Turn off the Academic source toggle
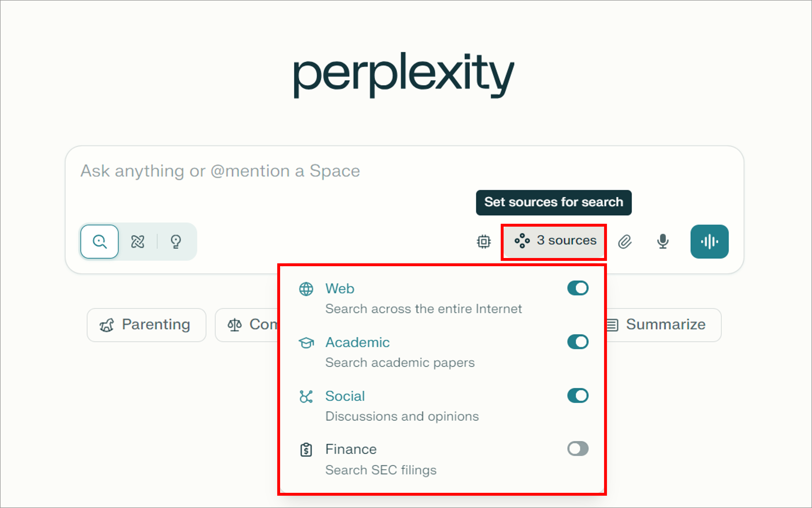The width and height of the screenshot is (812, 508). 578,342
